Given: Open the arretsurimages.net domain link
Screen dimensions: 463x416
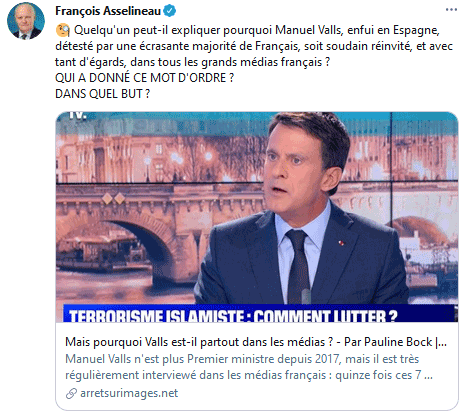Looking at the screenshot, I should 129,393.
